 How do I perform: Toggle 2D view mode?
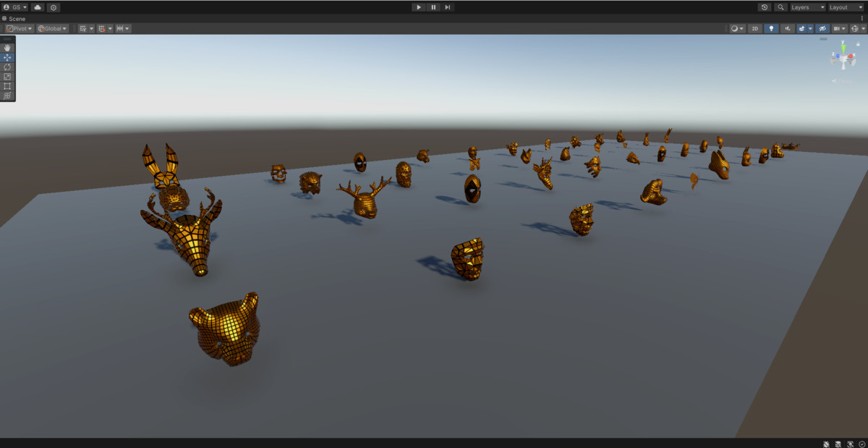[x=754, y=28]
